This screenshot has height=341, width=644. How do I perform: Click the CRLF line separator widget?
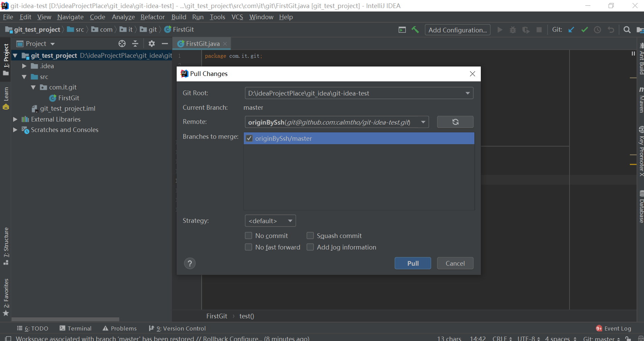[x=502, y=338]
